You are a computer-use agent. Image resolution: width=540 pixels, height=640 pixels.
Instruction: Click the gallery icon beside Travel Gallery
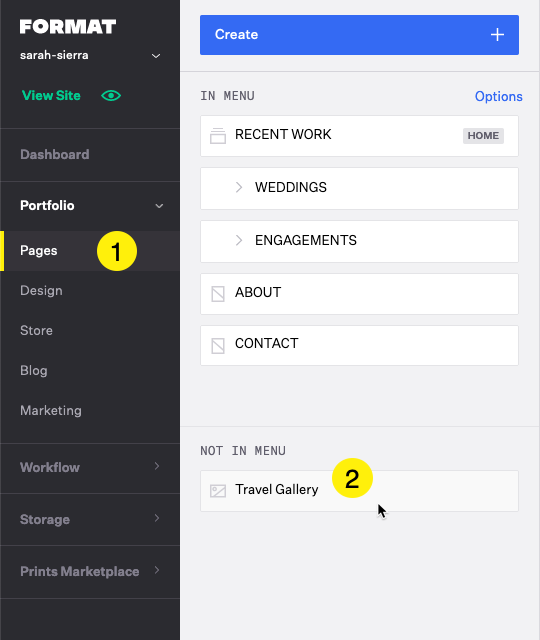[218, 491]
